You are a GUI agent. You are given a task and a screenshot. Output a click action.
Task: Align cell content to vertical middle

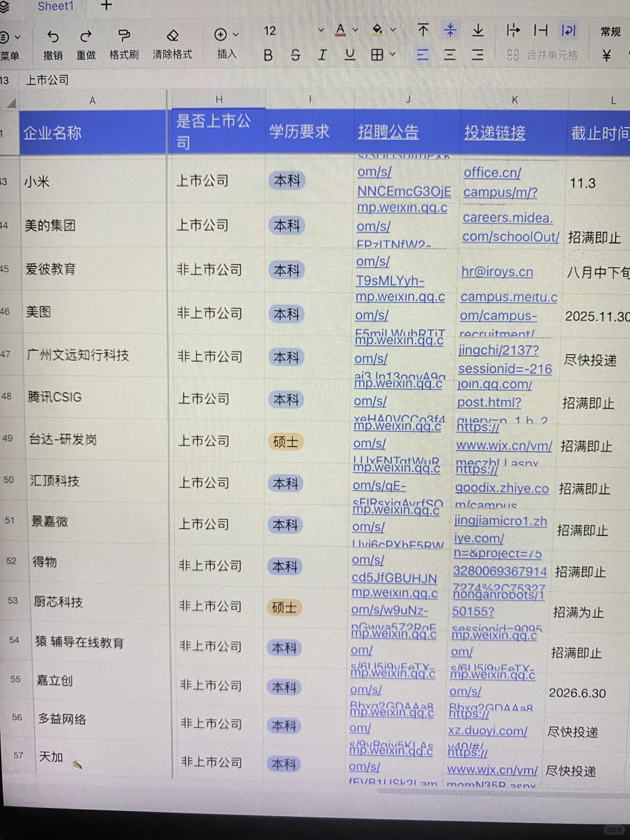pyautogui.click(x=450, y=30)
